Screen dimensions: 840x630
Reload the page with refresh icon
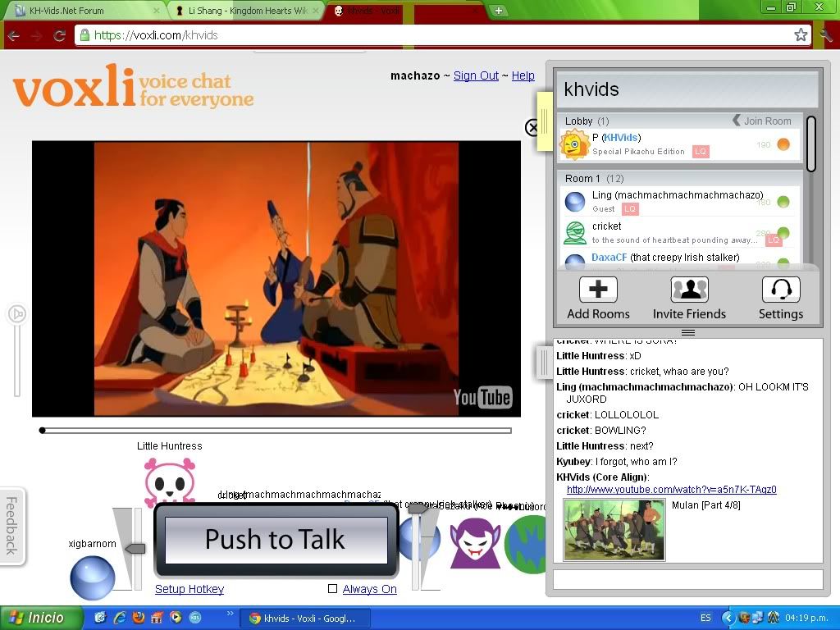59,35
